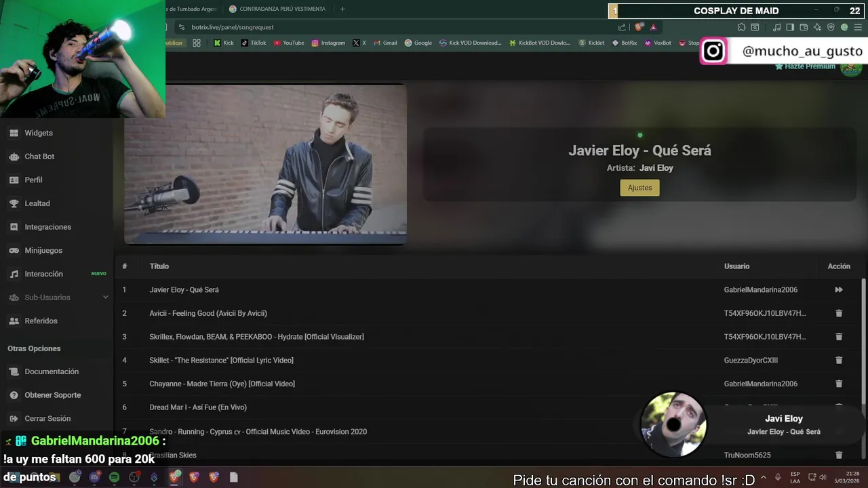This screenshot has width=868, height=488.
Task: Open the VoxBot bookmark
Action: (658, 43)
